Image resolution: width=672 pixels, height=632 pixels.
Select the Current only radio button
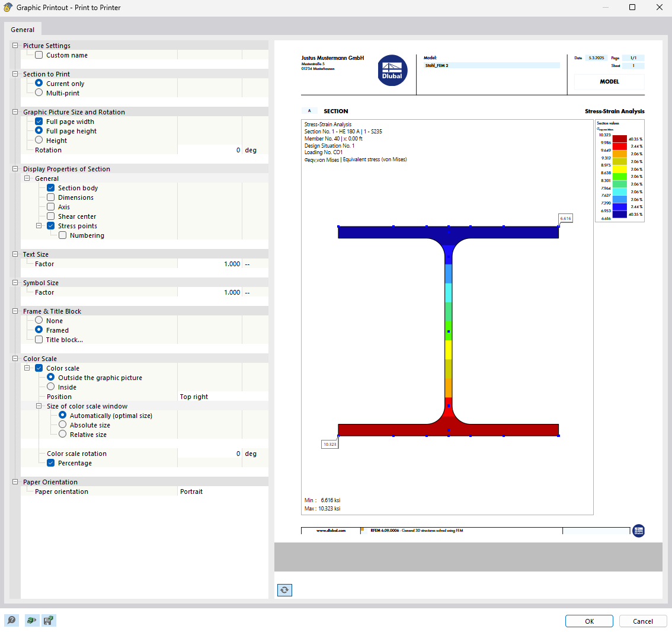39,83
